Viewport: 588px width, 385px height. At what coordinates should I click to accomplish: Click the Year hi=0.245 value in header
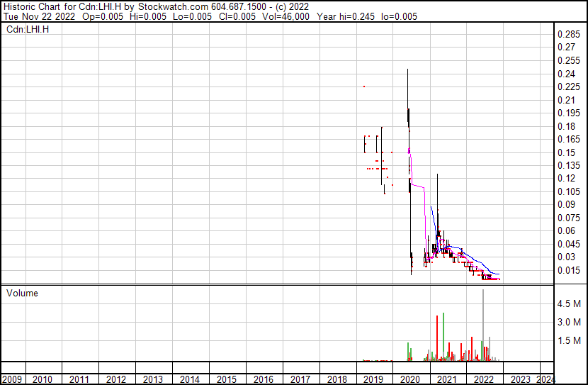point(346,16)
